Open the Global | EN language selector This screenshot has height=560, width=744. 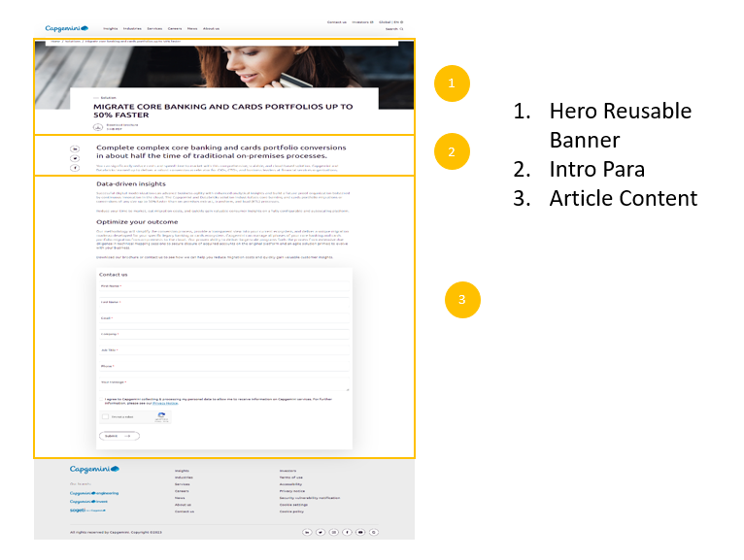click(391, 21)
